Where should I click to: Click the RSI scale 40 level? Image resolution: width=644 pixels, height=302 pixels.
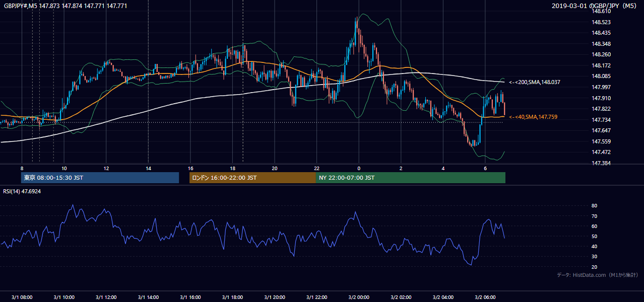595,246
